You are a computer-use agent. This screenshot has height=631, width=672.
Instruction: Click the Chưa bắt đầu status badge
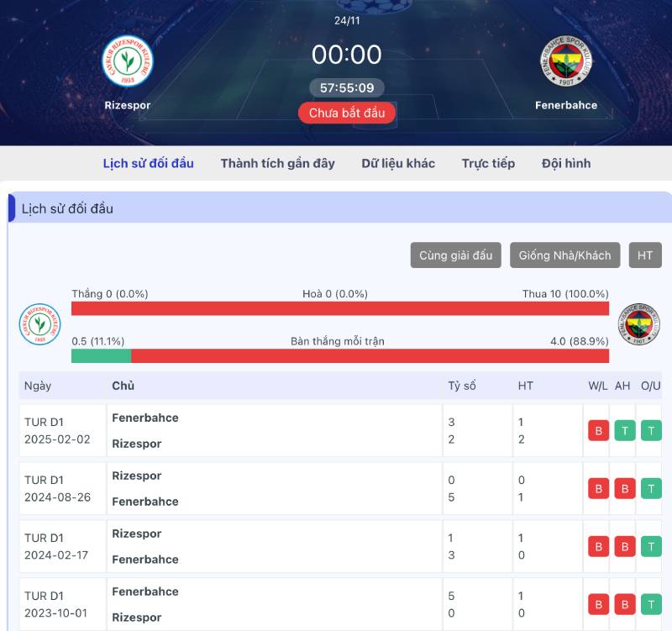[347, 113]
